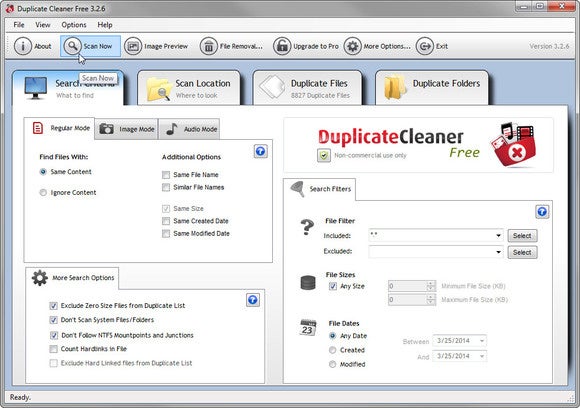Tick the Same Created Date checkbox
The height and width of the screenshot is (408, 580).
(166, 221)
